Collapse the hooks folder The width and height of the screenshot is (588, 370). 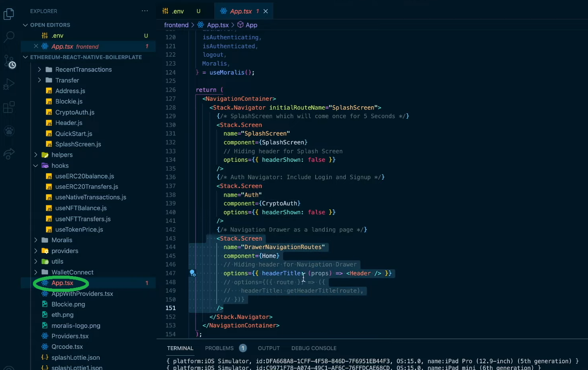[x=36, y=166]
